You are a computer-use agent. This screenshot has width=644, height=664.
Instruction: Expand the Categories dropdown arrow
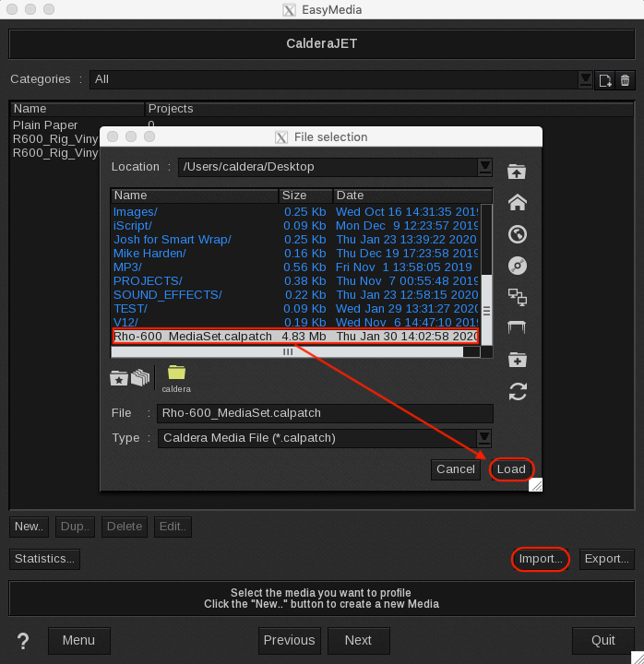586,79
